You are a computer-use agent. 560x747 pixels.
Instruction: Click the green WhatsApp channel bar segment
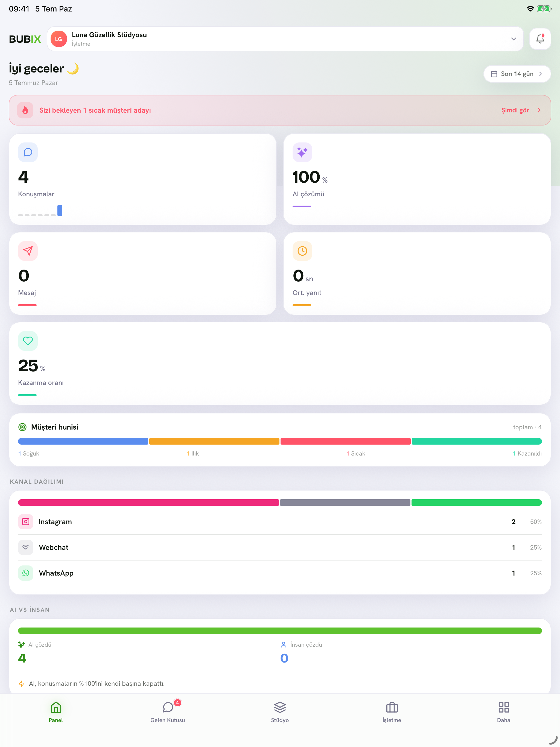coord(477,503)
